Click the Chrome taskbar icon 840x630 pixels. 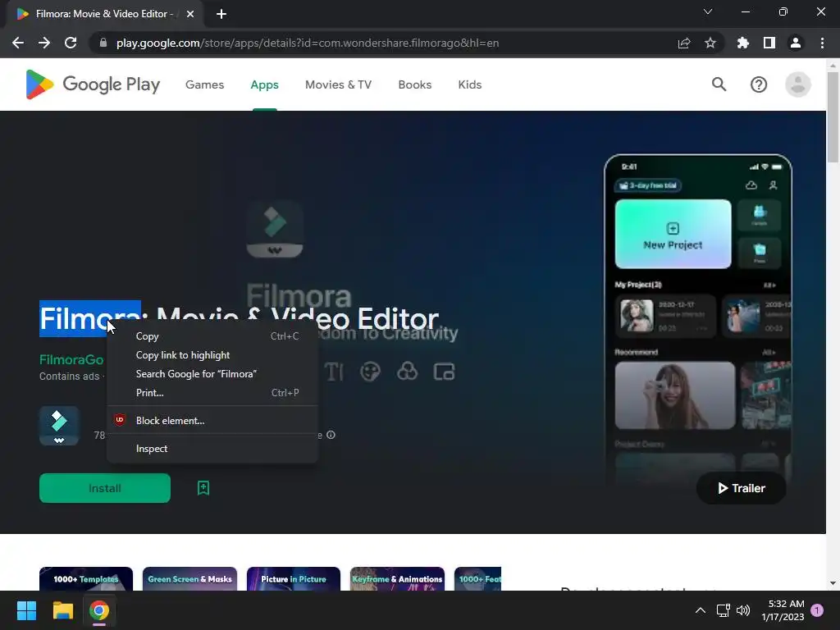point(99,610)
